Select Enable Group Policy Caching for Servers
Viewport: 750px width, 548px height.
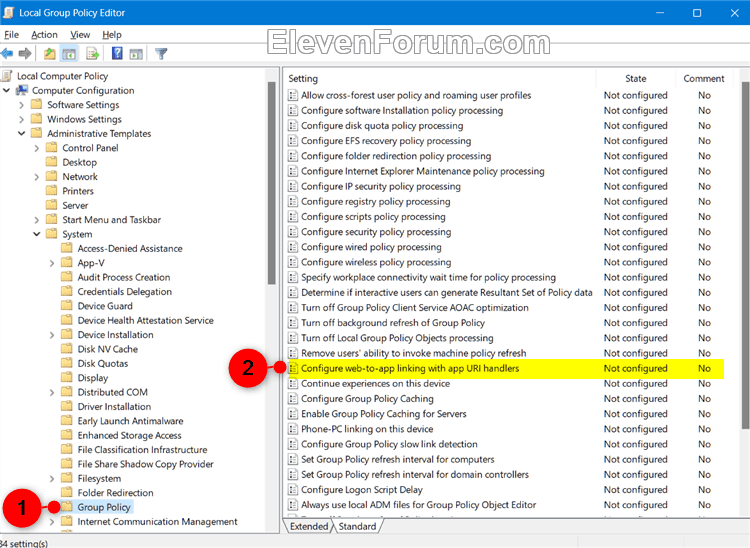383,414
